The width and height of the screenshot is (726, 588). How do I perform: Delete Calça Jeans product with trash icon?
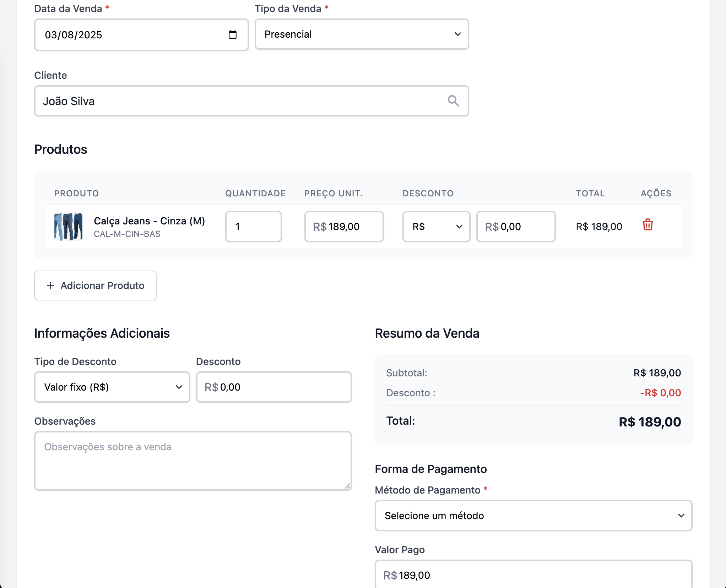(x=648, y=225)
